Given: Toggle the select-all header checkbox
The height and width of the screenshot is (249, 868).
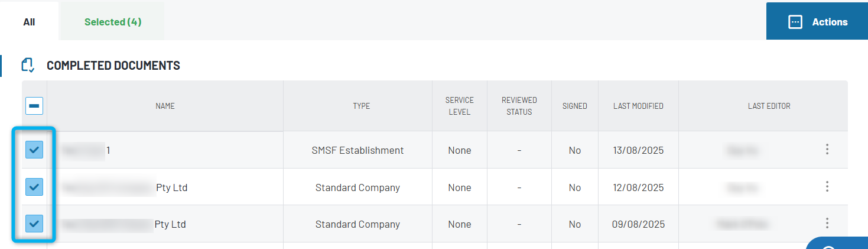Looking at the screenshot, I should pyautogui.click(x=34, y=106).
